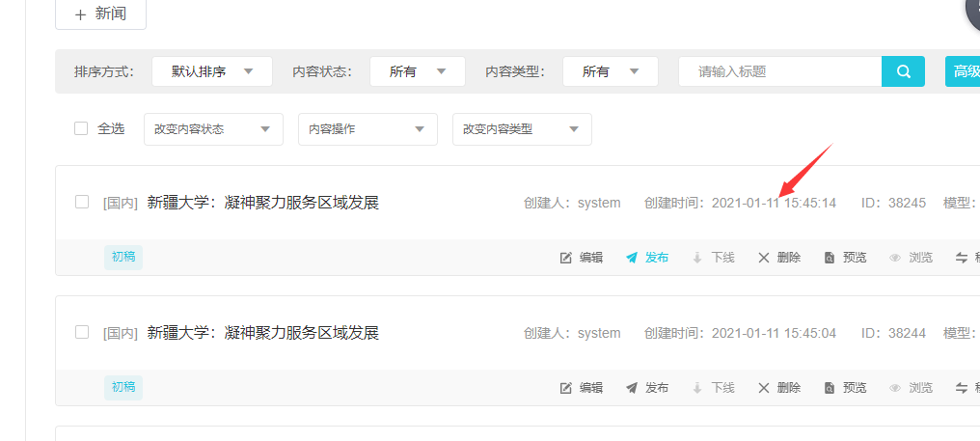The width and height of the screenshot is (980, 441).
Task: Click publish paper-plane icon for ID 38244
Action: pos(632,389)
